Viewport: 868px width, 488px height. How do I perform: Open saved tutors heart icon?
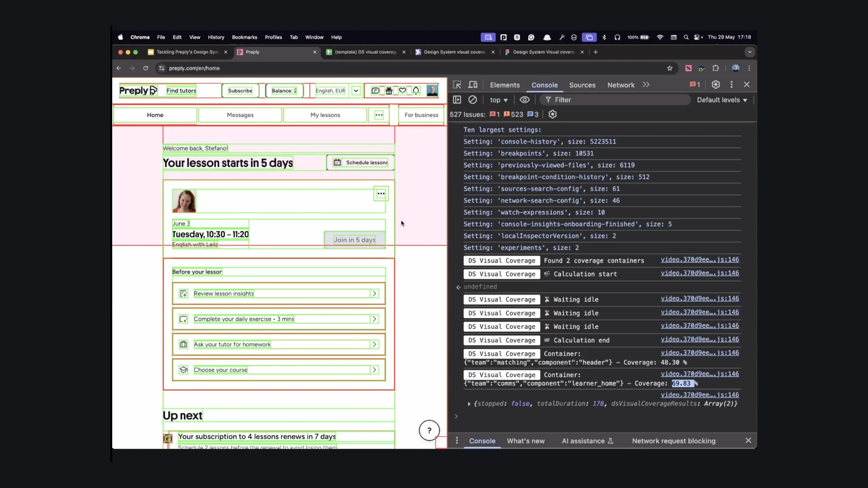click(x=402, y=90)
